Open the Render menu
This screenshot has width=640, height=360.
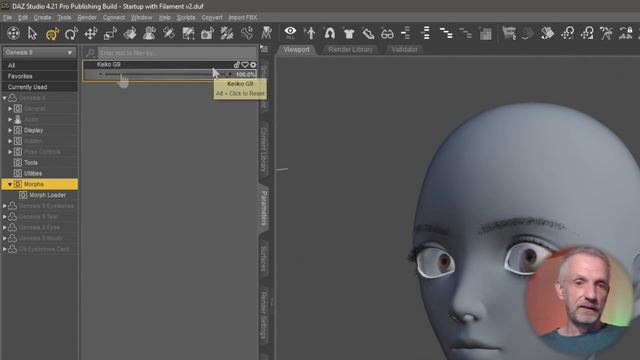click(x=87, y=18)
